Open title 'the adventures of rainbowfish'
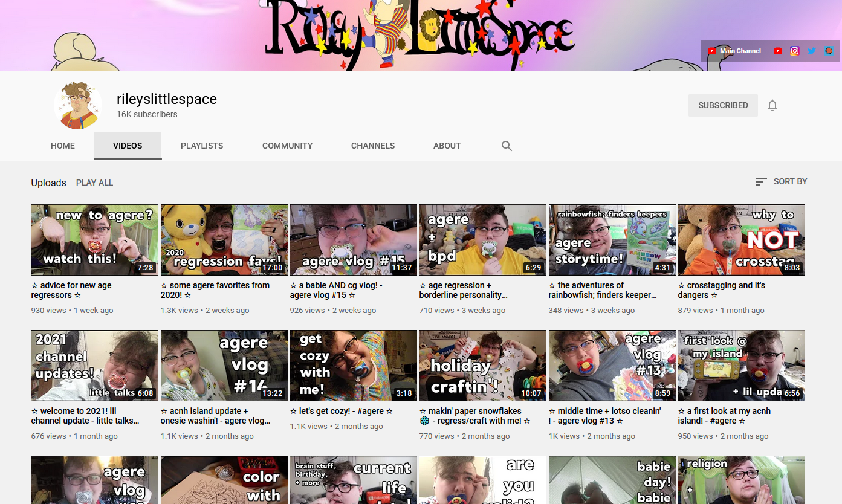Screen dimensions: 842x504 603,290
